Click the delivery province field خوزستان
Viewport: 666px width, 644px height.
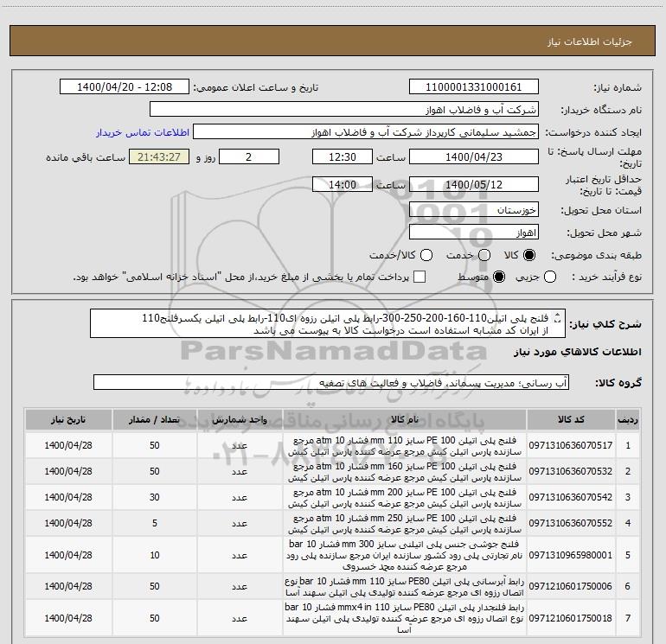474,210
